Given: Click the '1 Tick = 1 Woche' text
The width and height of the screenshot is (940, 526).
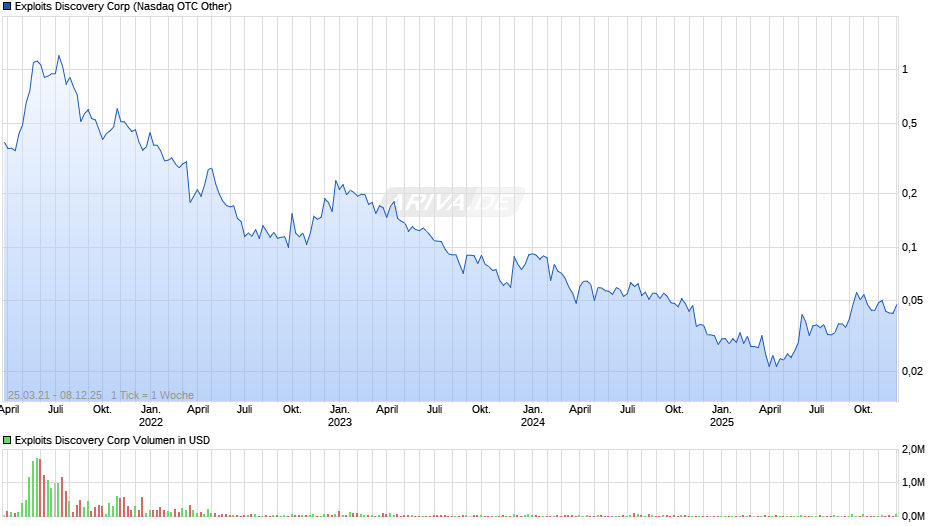Looking at the screenshot, I should click(x=152, y=395).
